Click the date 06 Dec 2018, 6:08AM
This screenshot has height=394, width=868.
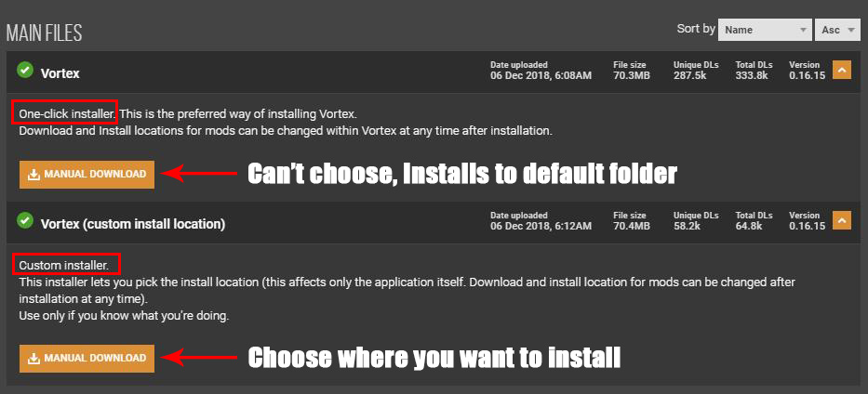pos(541,75)
